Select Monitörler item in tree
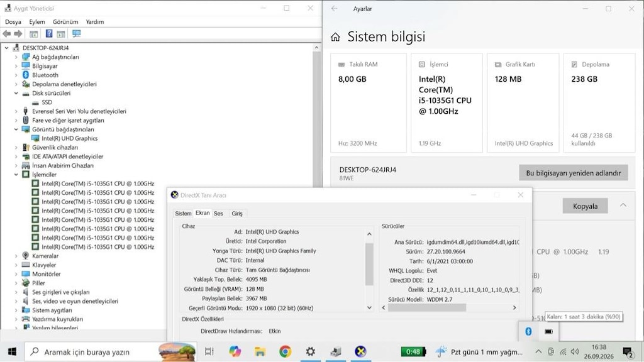 47,274
